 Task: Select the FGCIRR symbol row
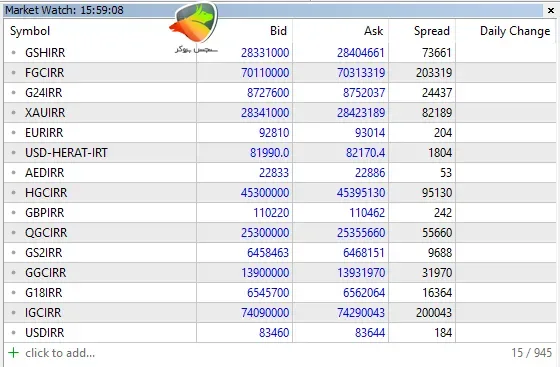point(280,72)
